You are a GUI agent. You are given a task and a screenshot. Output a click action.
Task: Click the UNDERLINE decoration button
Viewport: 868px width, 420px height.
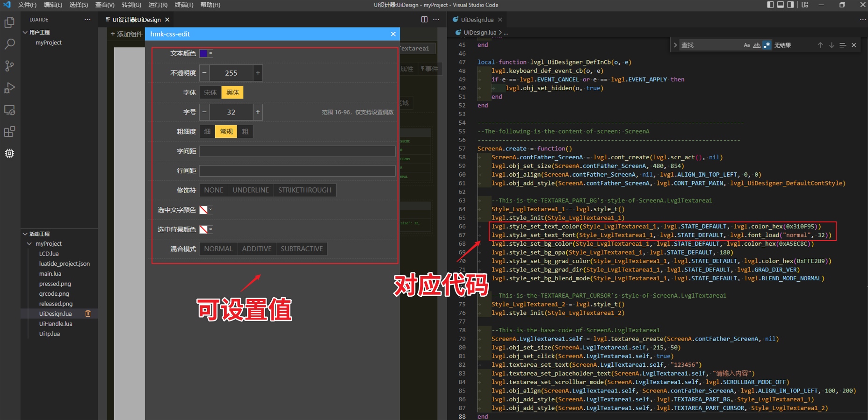click(251, 190)
